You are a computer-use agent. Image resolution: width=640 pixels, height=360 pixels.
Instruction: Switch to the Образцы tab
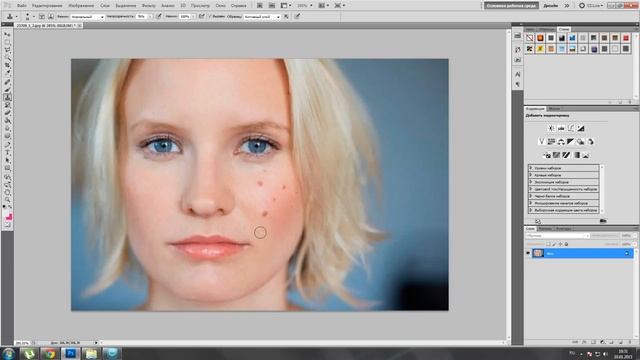[x=546, y=29]
